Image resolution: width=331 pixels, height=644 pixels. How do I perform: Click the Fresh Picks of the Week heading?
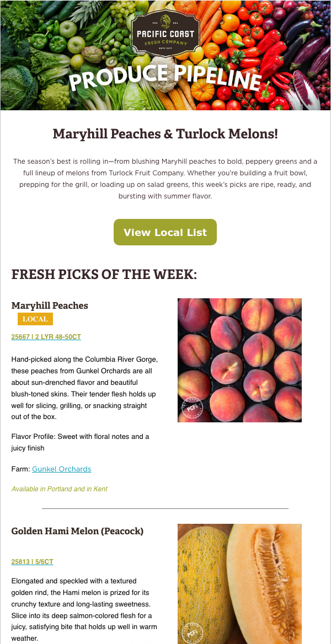tap(104, 274)
